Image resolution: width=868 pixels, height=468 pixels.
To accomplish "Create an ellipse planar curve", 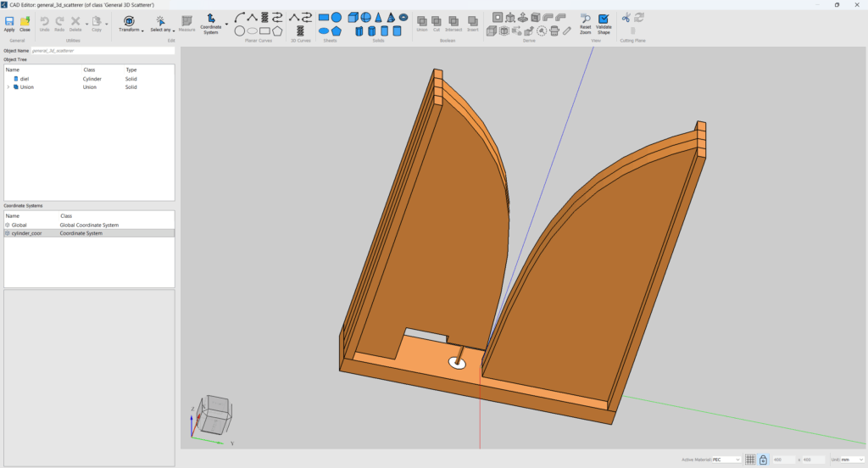I will 253,31.
